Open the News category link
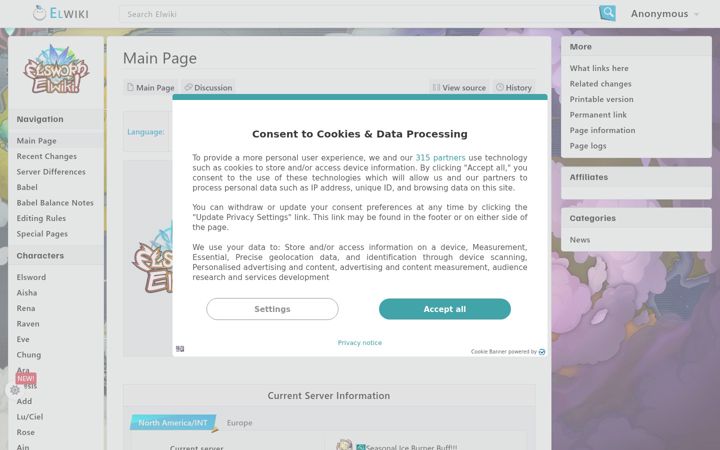Viewport: 720px width, 450px height. click(x=580, y=240)
